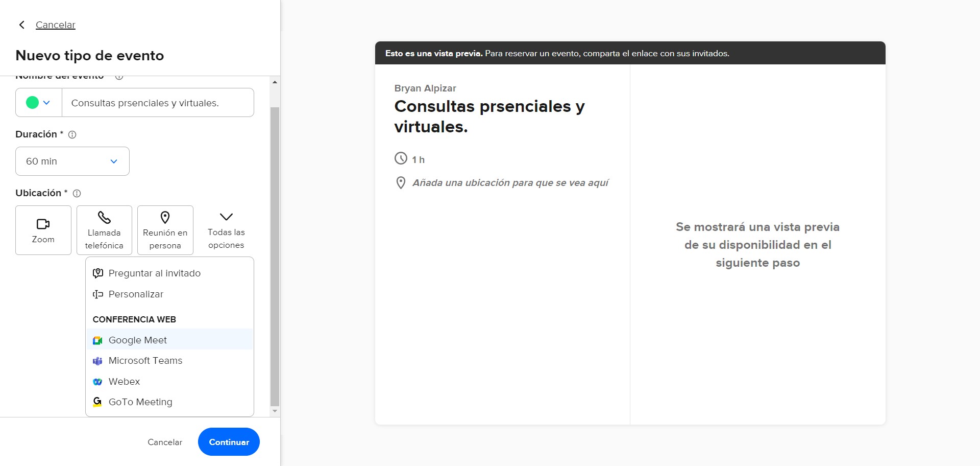Select the Llamada telefónica location option
Image resolution: width=980 pixels, height=466 pixels.
[104, 230]
